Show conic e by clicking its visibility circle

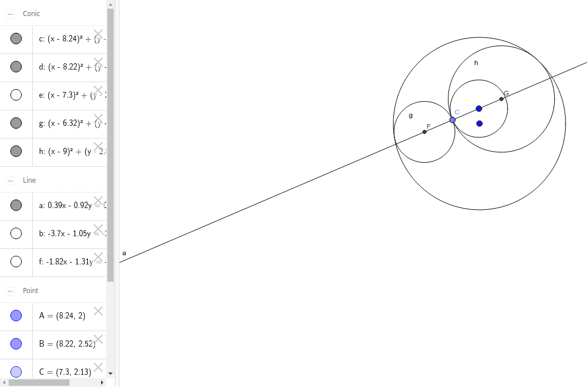point(16,95)
